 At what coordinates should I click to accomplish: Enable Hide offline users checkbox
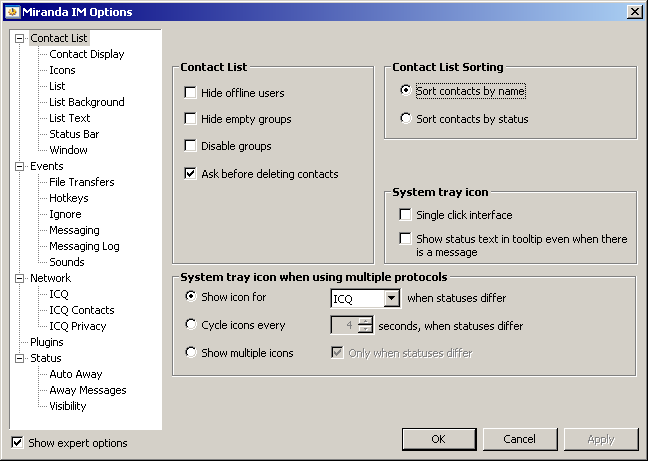pos(190,93)
